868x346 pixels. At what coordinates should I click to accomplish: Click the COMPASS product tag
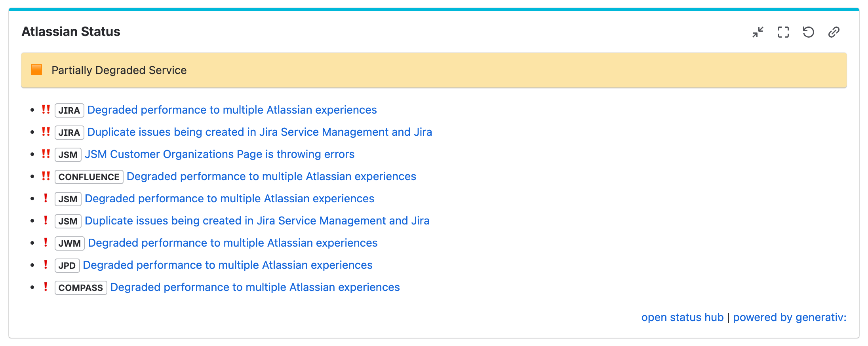(x=81, y=288)
